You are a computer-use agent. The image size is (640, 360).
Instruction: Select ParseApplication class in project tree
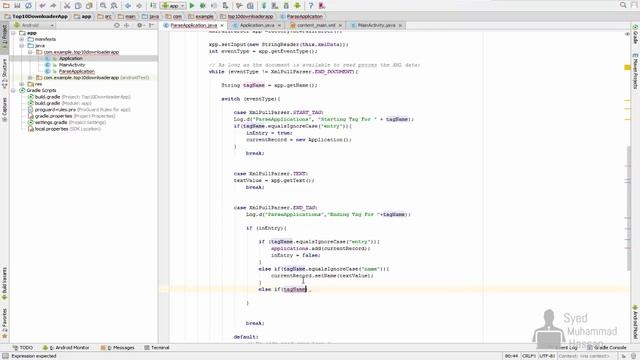(76, 71)
